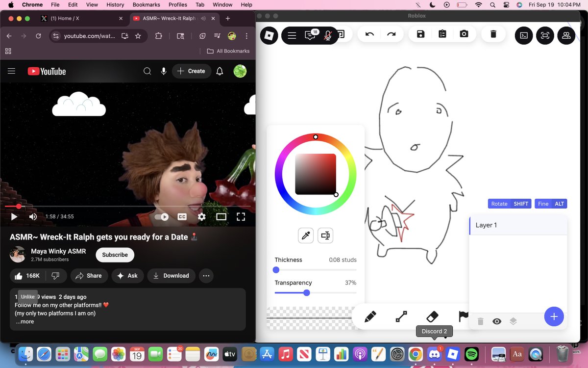
Task: Dislike the YouTube video
Action: pyautogui.click(x=56, y=276)
